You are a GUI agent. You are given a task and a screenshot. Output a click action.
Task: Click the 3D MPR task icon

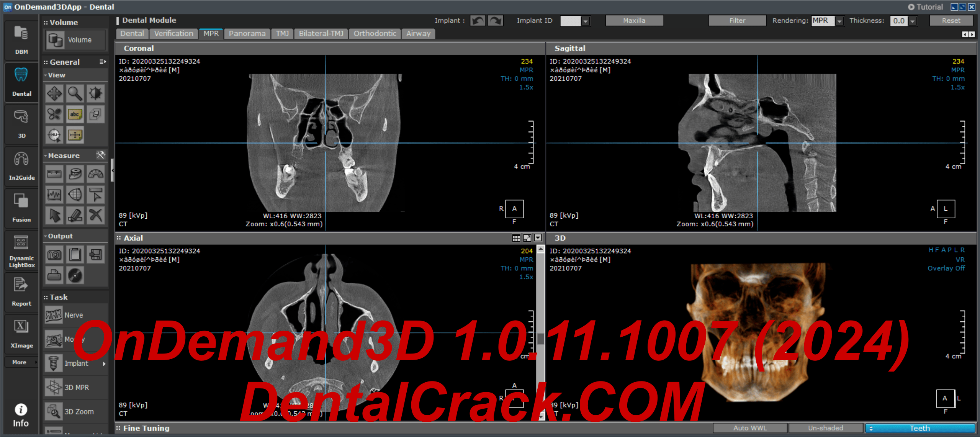click(x=54, y=387)
